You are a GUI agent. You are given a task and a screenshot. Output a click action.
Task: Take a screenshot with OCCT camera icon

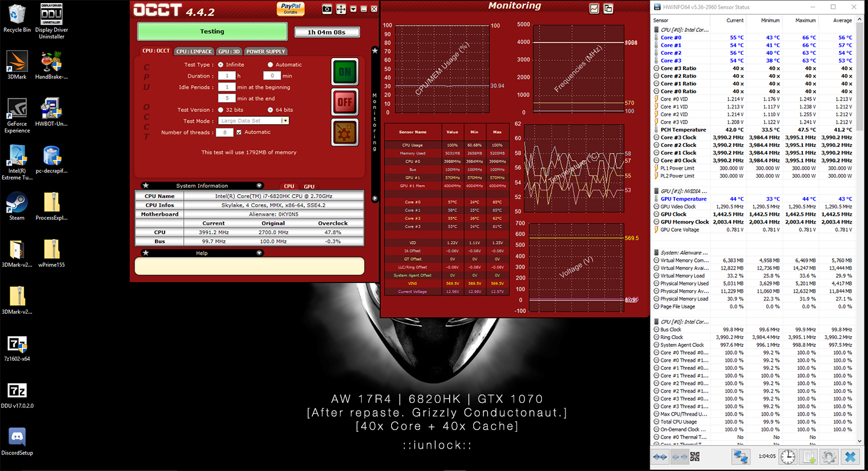[327, 9]
